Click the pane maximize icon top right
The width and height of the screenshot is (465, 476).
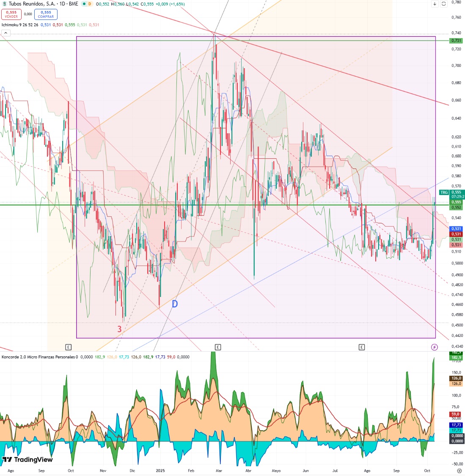pos(443,4)
